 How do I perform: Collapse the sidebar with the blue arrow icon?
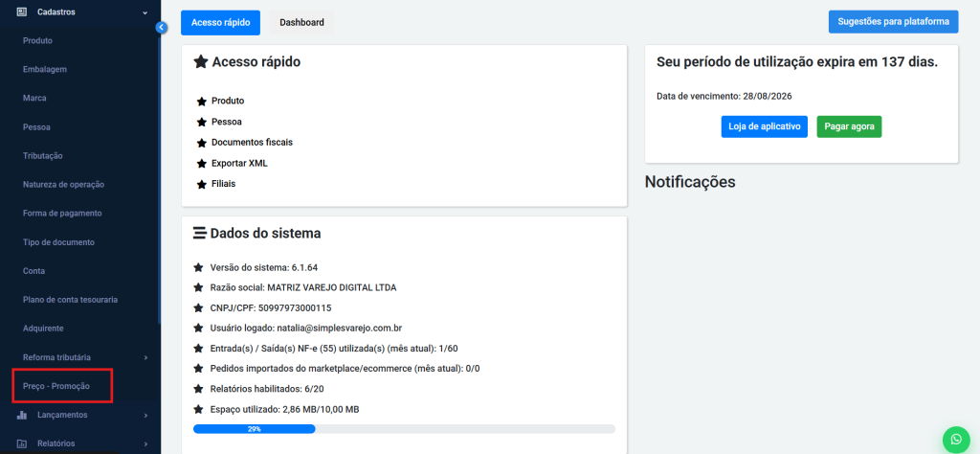[x=161, y=28]
